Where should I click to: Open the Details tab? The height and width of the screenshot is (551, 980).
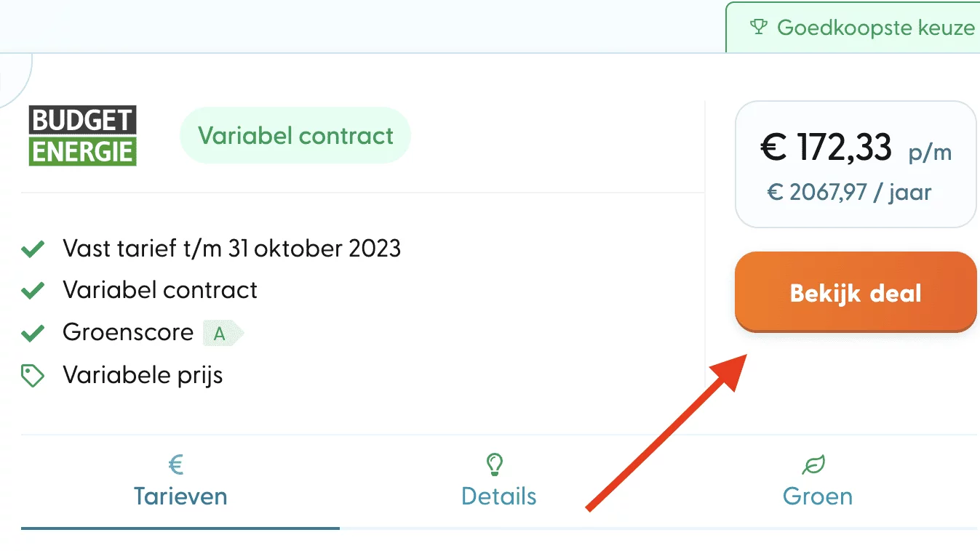(x=498, y=496)
